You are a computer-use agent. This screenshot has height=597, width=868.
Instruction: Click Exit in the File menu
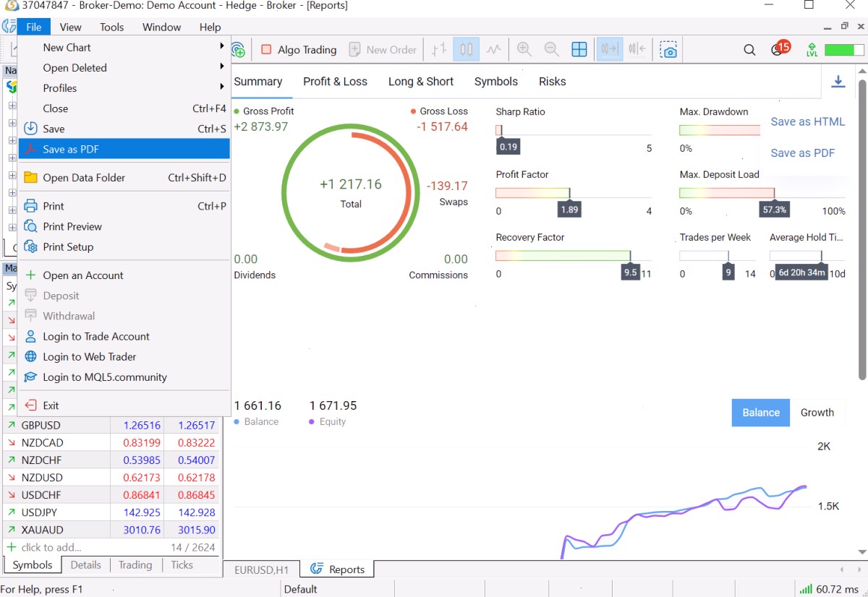click(x=124, y=405)
